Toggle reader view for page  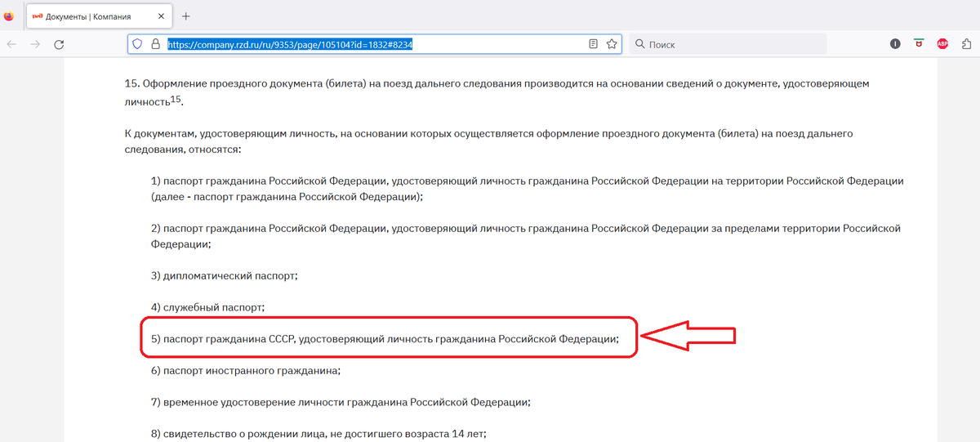594,44
